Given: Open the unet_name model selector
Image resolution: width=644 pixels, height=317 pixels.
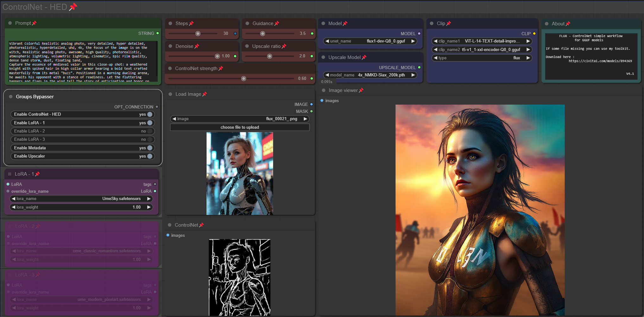Looking at the screenshot, I should click(370, 41).
